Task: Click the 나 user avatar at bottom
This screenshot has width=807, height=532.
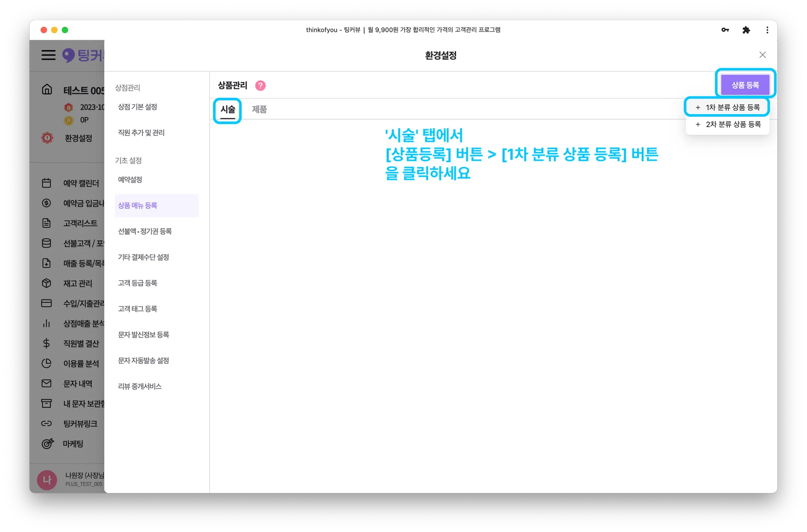Action: 47,480
